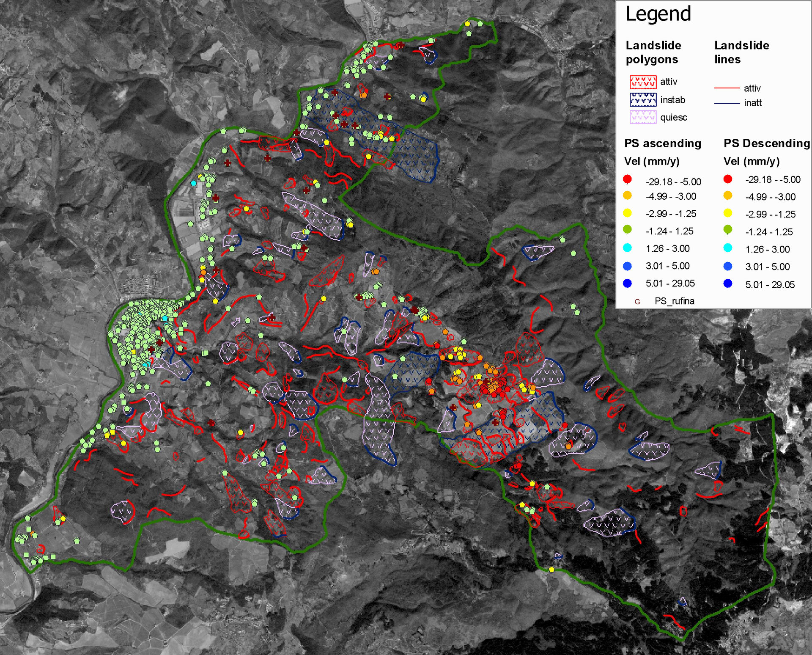Click PS ascending green dot -1.24 - 1.25
Image resolution: width=812 pixels, height=655 pixels.
(x=627, y=230)
